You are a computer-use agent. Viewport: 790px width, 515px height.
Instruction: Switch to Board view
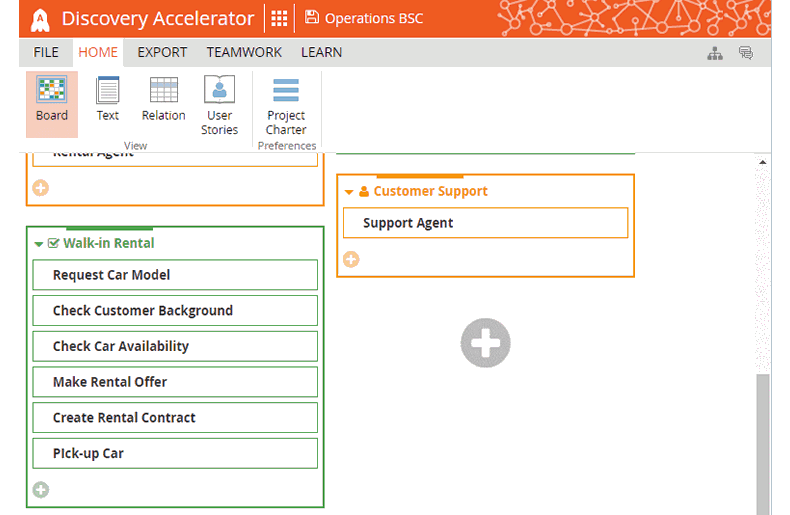click(51, 102)
